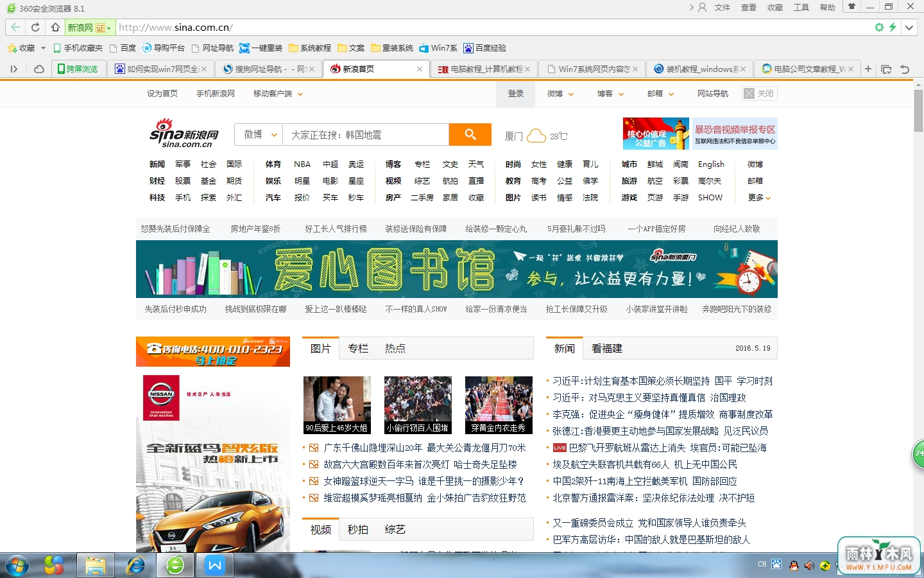Click the 厦门 weather display

coord(536,136)
